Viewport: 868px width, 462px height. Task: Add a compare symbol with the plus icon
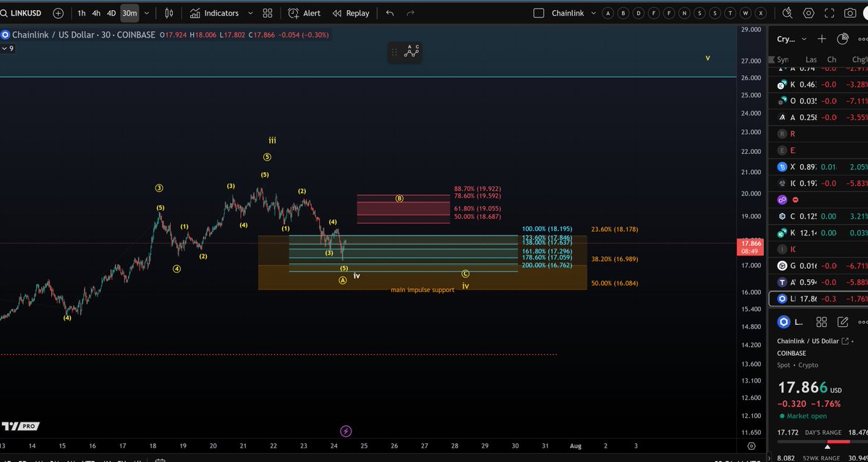point(59,13)
